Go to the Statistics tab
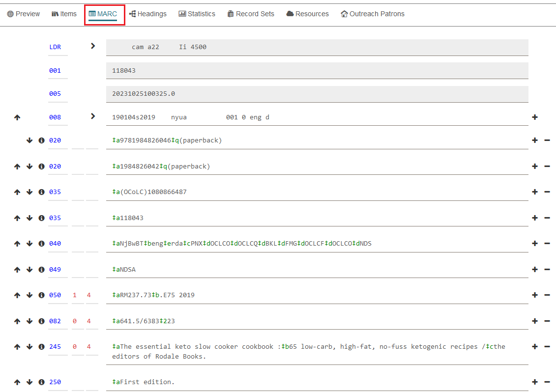This screenshot has width=556, height=392. tap(197, 14)
